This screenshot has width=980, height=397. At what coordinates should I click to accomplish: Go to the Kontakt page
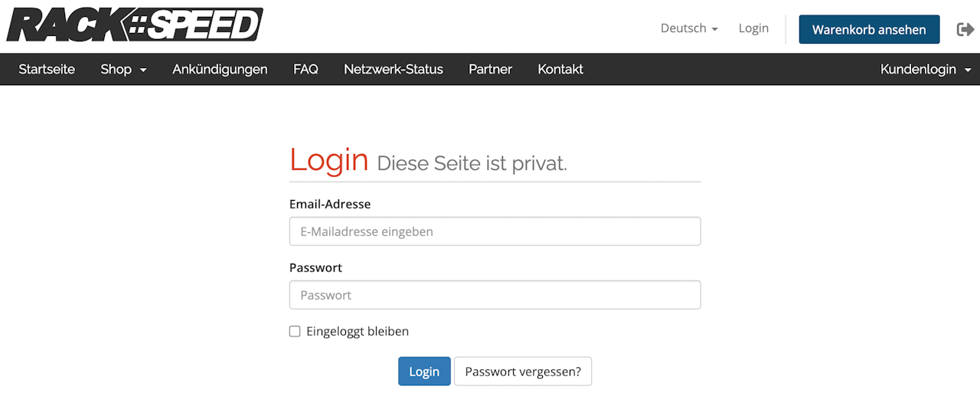tap(560, 69)
